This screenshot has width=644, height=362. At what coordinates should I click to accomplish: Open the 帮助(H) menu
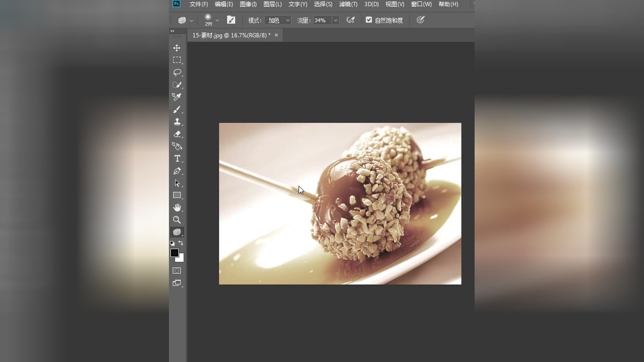point(448,4)
